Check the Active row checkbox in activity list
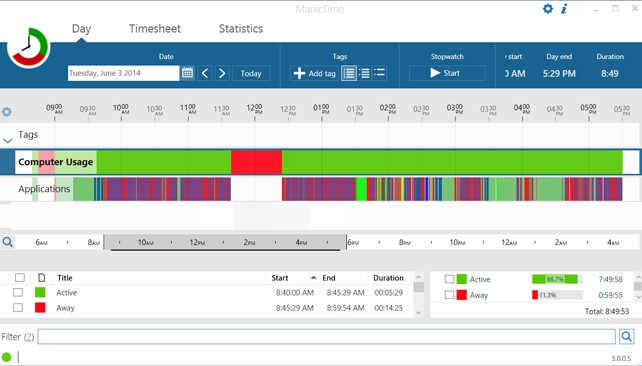Image resolution: width=642 pixels, height=366 pixels. click(x=18, y=292)
